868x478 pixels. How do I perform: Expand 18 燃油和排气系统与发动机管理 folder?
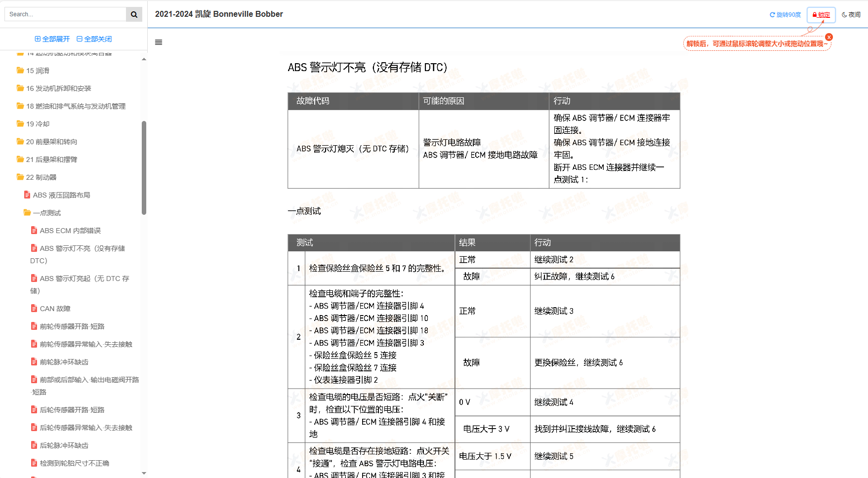[x=76, y=106]
